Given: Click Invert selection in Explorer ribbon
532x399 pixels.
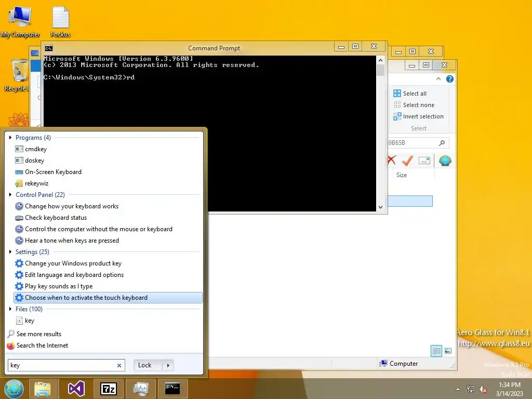Looking at the screenshot, I should tap(418, 116).
